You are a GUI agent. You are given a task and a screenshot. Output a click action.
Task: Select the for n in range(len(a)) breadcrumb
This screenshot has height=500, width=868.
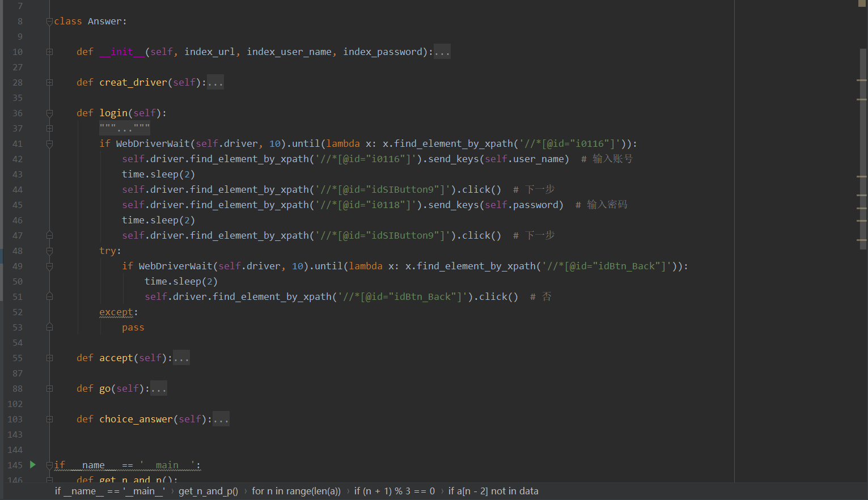297,491
